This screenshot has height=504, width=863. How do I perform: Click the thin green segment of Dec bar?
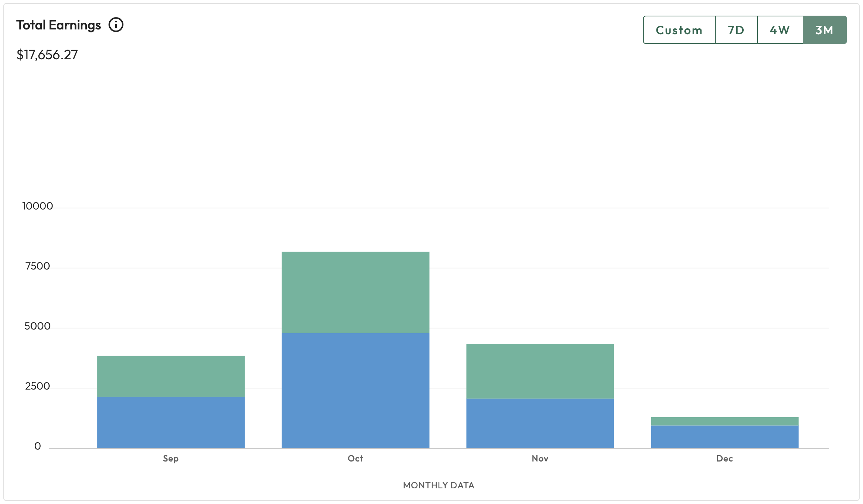click(x=725, y=421)
